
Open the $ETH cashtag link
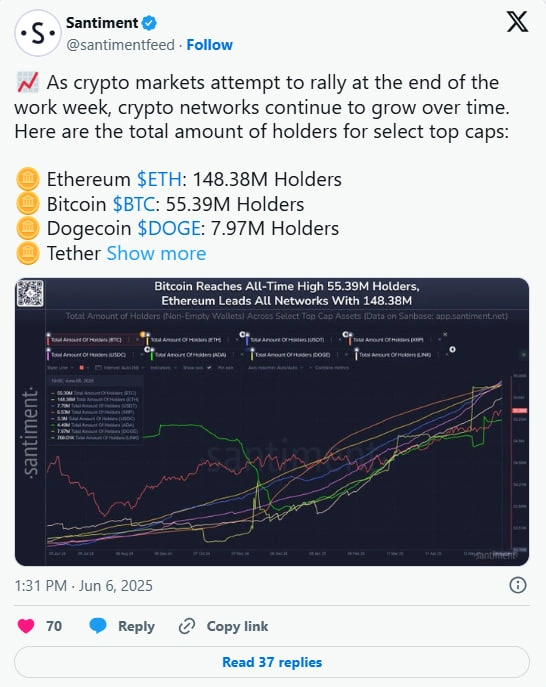[159, 179]
